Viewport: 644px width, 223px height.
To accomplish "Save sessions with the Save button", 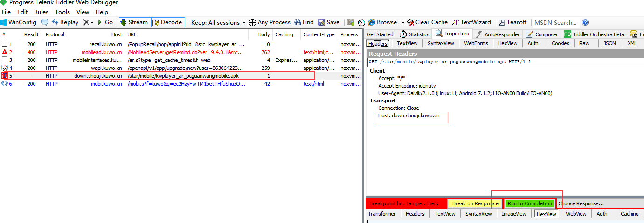I will [x=329, y=22].
